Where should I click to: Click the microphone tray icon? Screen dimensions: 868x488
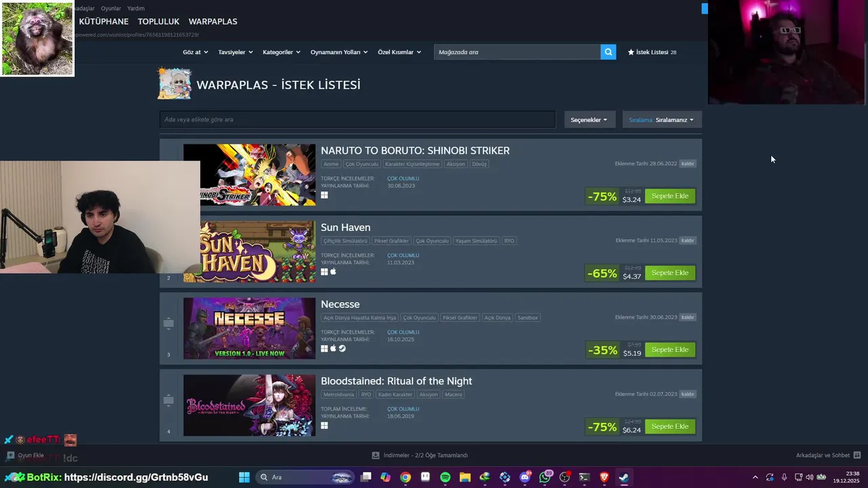(784, 477)
